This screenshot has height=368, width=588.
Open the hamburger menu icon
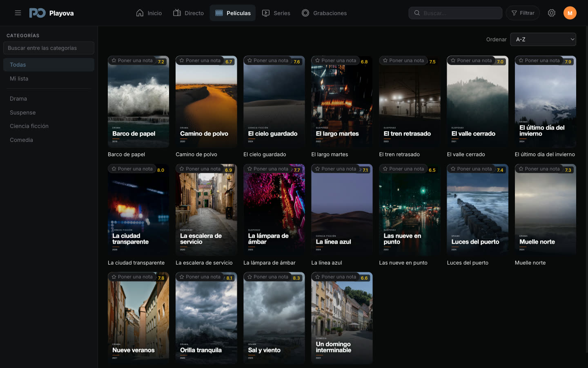(x=18, y=13)
